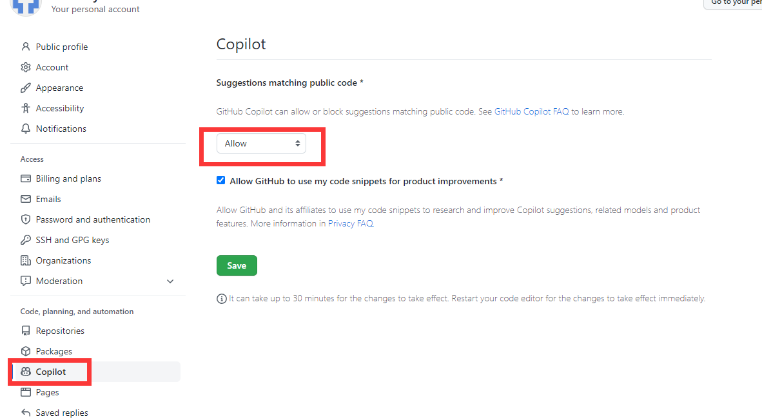Click the Password and authentication shield icon
Viewport: 762px width, 419px height.
[x=26, y=219]
